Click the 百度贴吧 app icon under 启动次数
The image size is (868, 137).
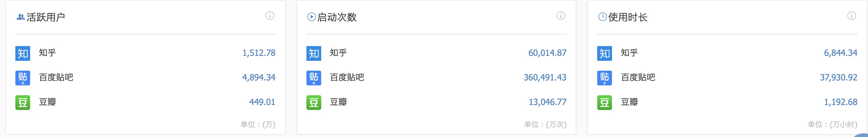coord(314,78)
